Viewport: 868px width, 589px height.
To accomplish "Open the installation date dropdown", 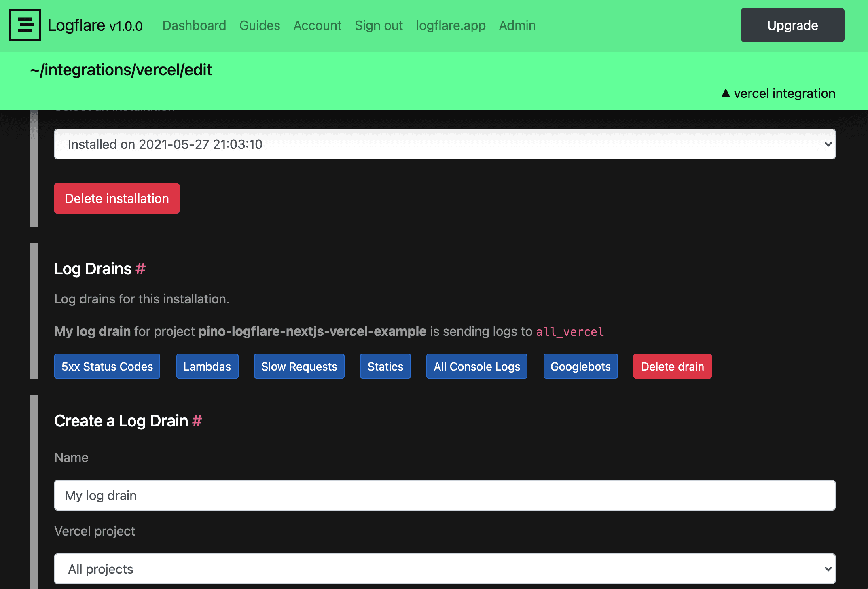I will (x=445, y=144).
